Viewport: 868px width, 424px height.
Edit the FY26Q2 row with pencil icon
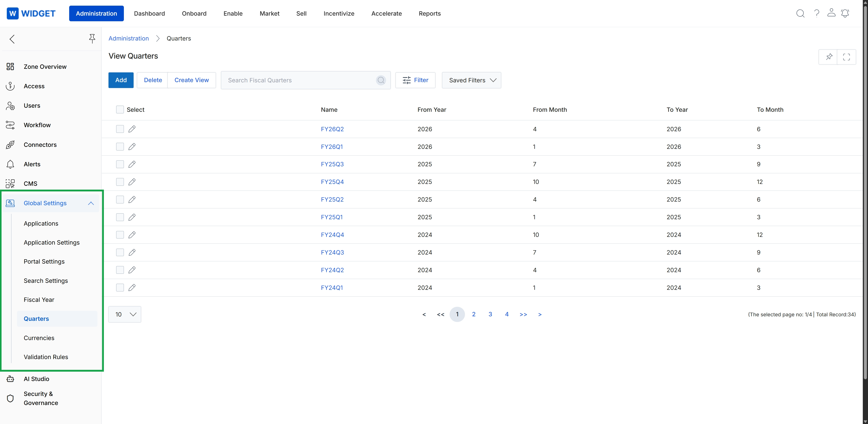pos(132,129)
